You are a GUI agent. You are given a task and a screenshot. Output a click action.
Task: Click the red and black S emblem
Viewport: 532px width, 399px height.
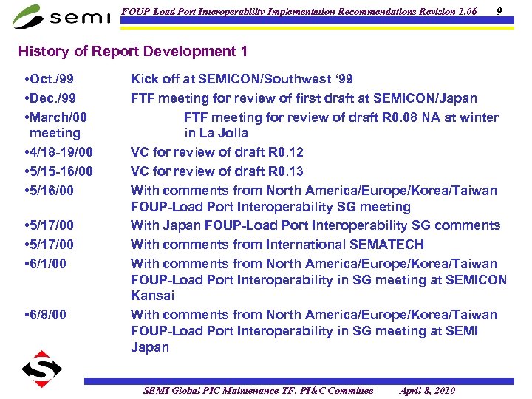point(41,369)
